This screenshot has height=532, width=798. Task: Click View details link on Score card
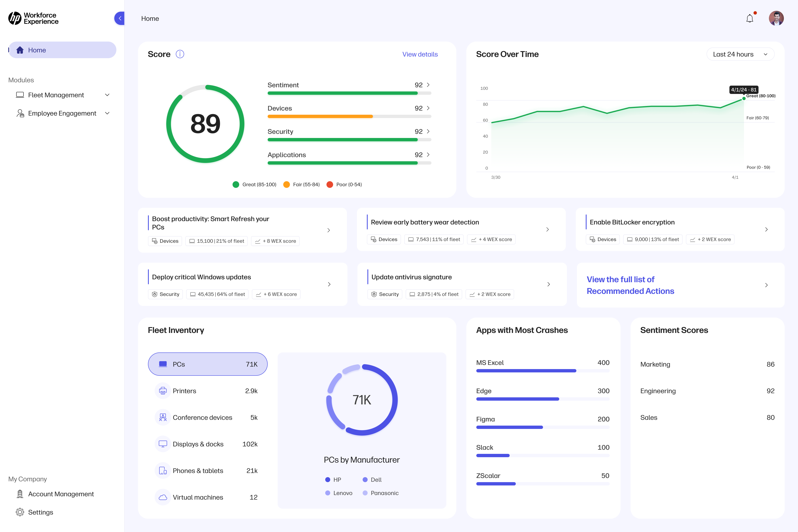420,54
